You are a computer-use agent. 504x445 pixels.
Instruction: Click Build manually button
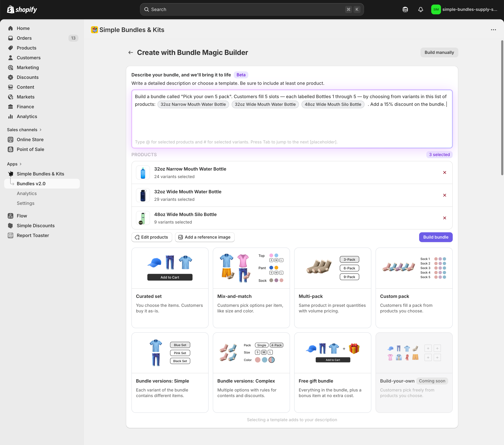point(439,52)
